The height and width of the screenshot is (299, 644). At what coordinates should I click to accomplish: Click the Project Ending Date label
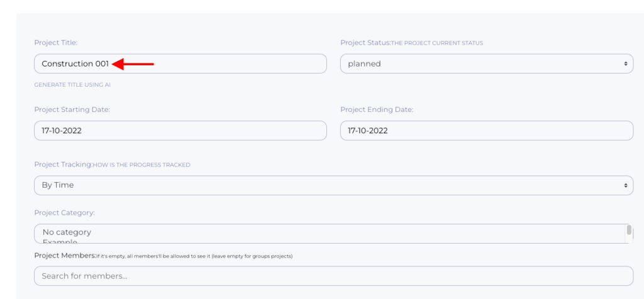click(x=376, y=109)
